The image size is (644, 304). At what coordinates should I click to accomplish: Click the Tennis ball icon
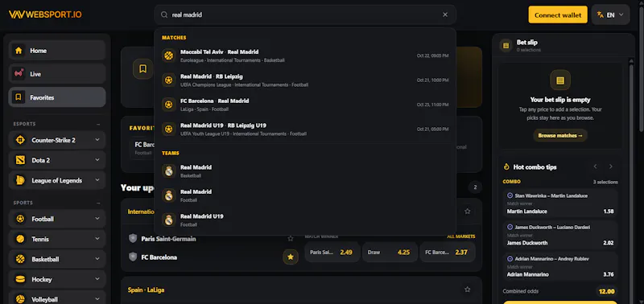[x=20, y=239]
